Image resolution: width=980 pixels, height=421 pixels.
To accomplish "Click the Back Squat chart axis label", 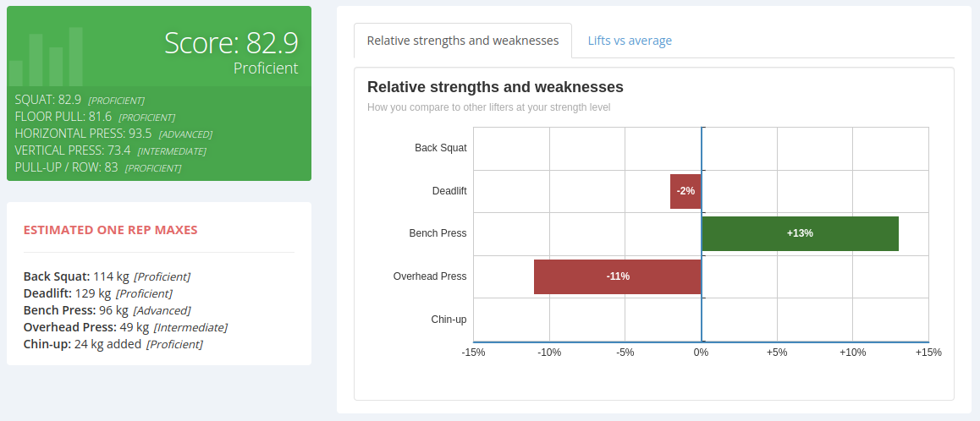I will pyautogui.click(x=440, y=148).
